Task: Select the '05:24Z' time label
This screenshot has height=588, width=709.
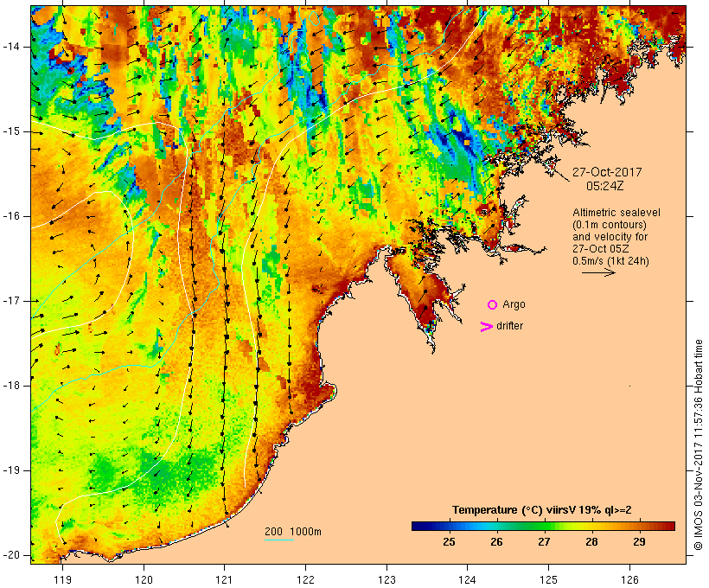Action: (605, 186)
